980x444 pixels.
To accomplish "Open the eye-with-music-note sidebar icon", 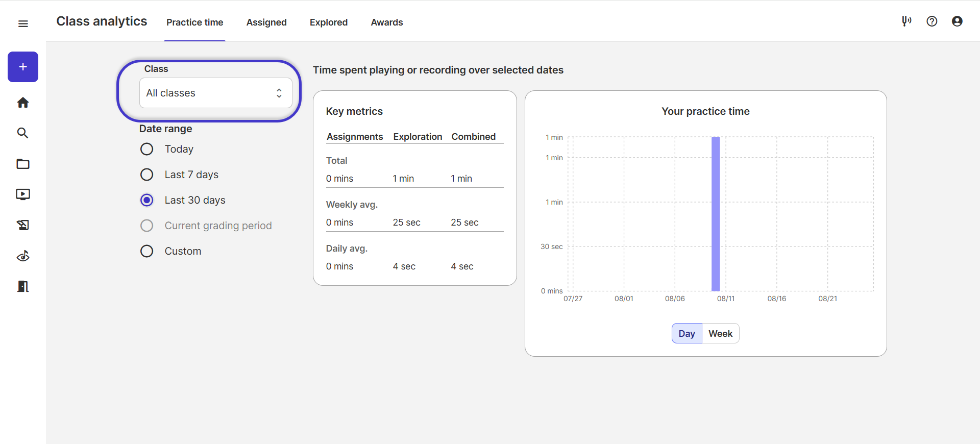I will click(23, 256).
